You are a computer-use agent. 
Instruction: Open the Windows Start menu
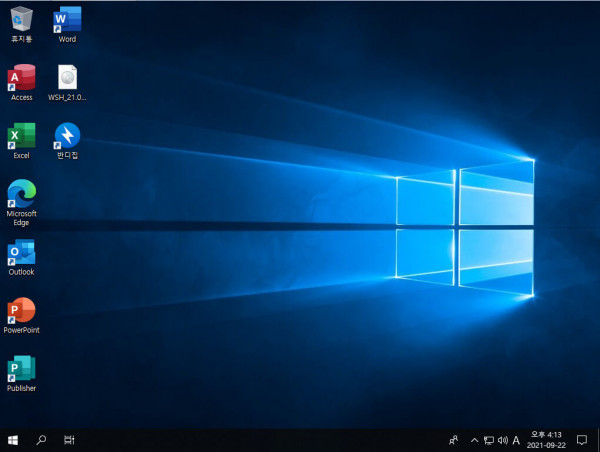pos(13,440)
